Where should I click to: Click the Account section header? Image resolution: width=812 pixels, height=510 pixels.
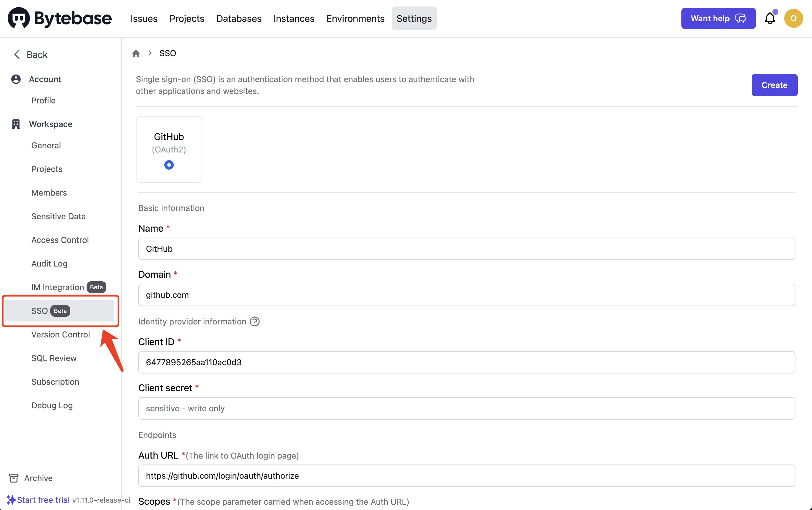coord(45,79)
